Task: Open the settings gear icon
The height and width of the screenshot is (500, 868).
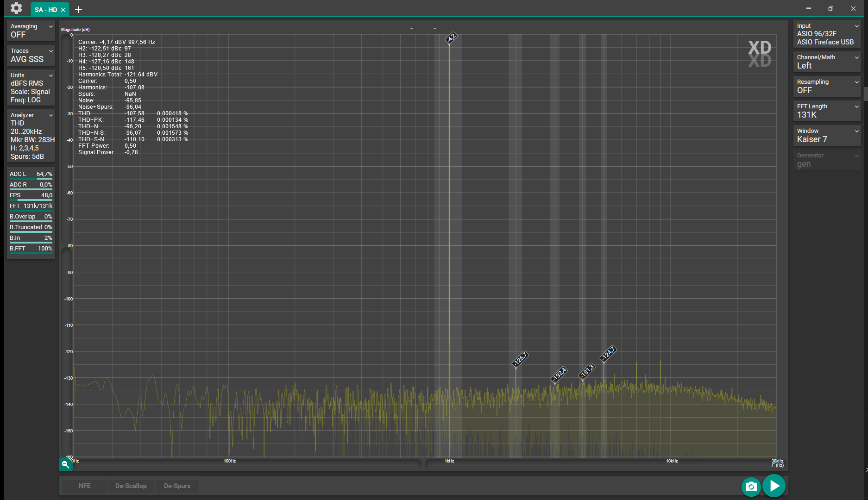Action: (x=16, y=8)
